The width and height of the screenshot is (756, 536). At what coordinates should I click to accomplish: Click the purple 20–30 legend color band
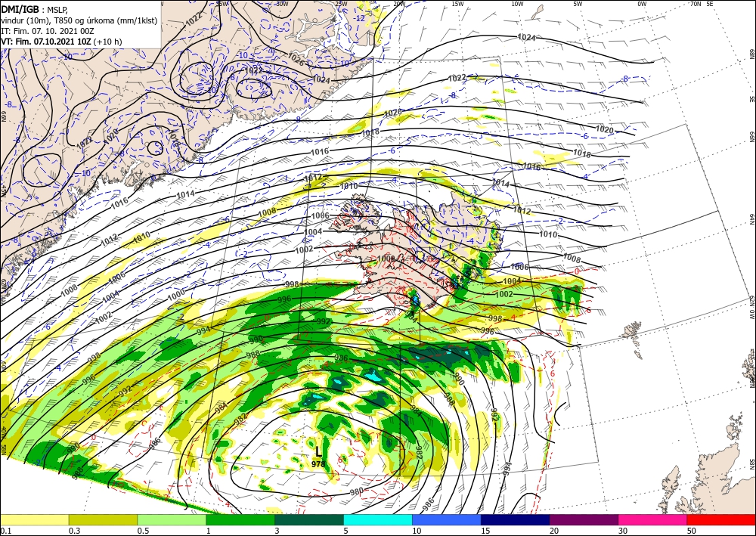coord(584,519)
